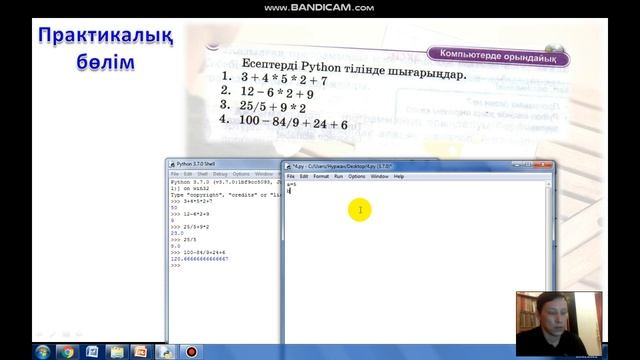Screen dimensions: 640x360
Task: Open the Help menu in the editor window
Action: point(399,176)
